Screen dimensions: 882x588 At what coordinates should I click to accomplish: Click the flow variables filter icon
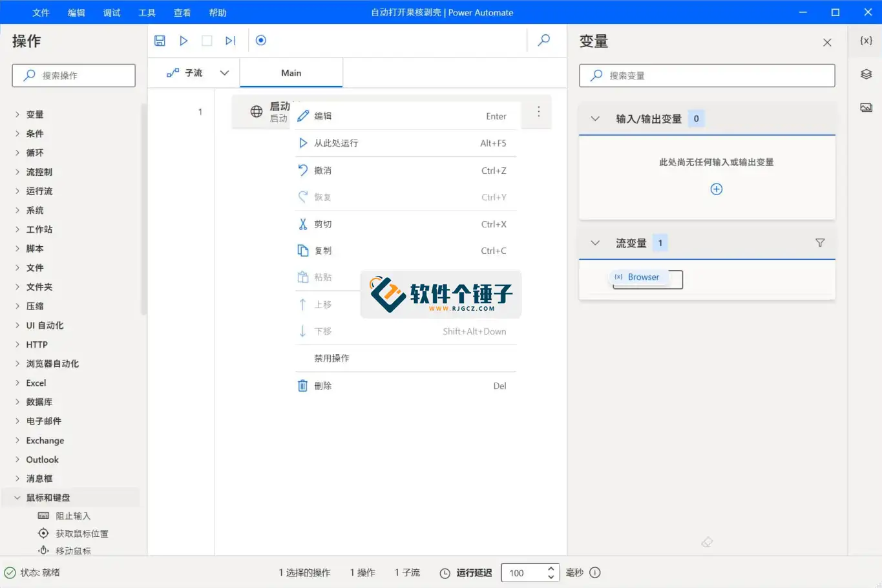[820, 243]
